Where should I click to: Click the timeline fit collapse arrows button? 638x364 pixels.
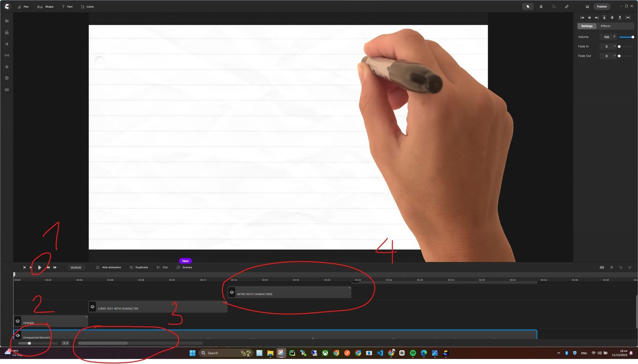click(65, 343)
